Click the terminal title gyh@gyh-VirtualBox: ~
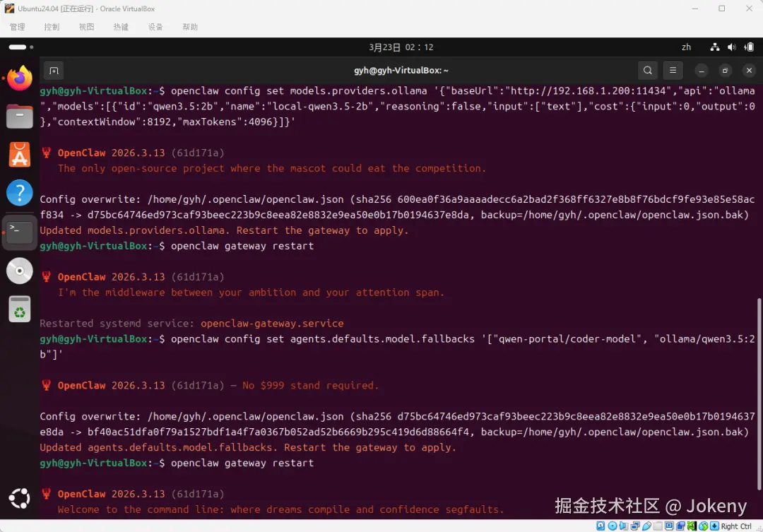The width and height of the screenshot is (763, 532). tap(401, 71)
